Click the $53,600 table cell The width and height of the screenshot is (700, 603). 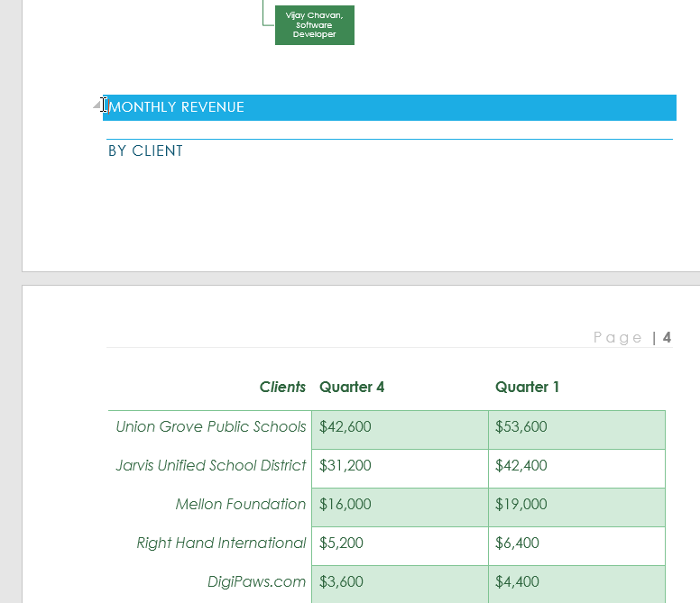tap(521, 427)
